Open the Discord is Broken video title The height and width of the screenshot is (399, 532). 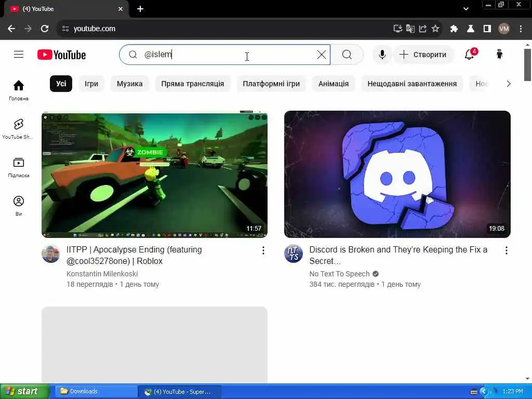click(x=398, y=255)
